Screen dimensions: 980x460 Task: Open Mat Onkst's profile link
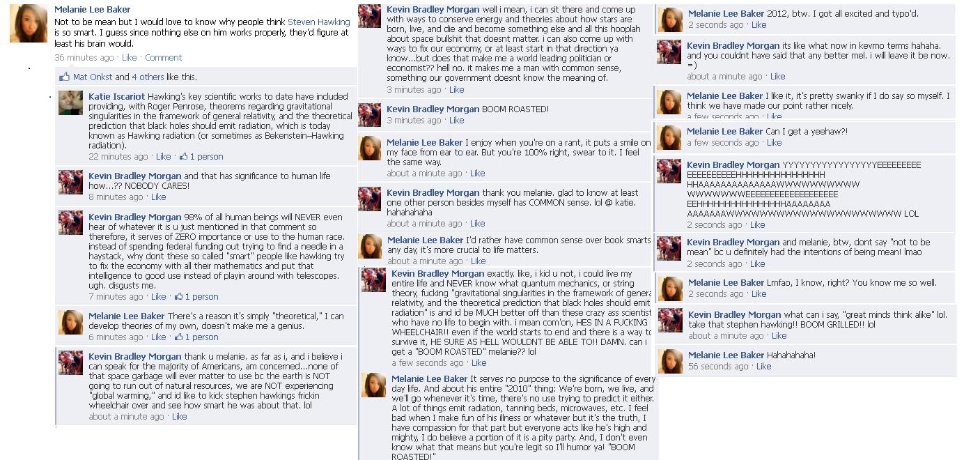(93, 77)
